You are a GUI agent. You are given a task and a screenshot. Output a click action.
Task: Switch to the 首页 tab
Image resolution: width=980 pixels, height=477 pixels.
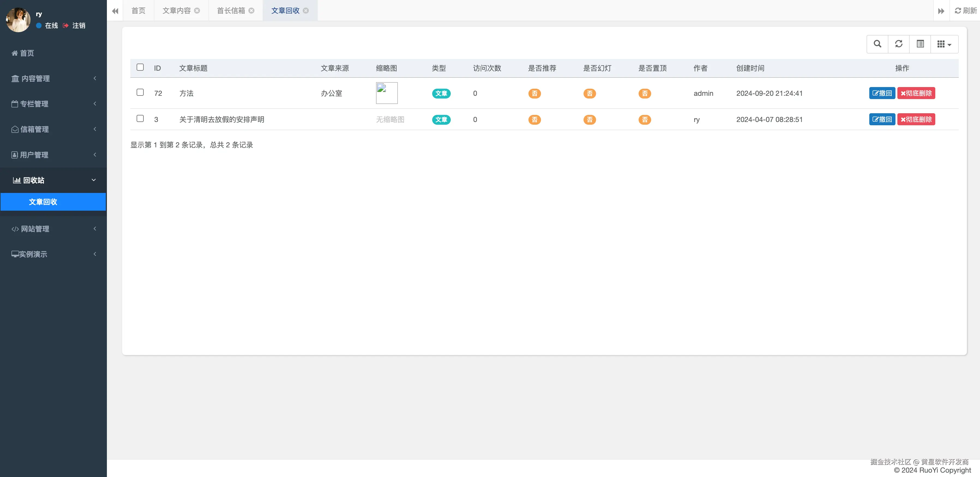tap(139, 11)
